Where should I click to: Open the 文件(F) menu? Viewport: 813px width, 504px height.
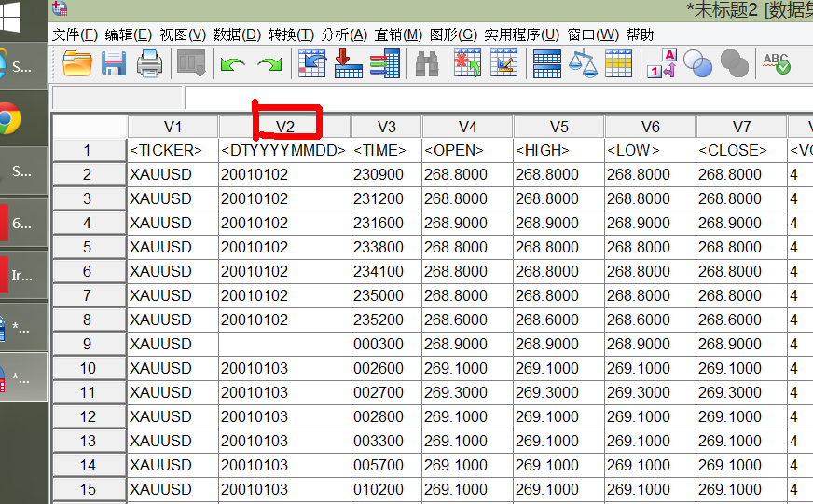click(x=76, y=34)
